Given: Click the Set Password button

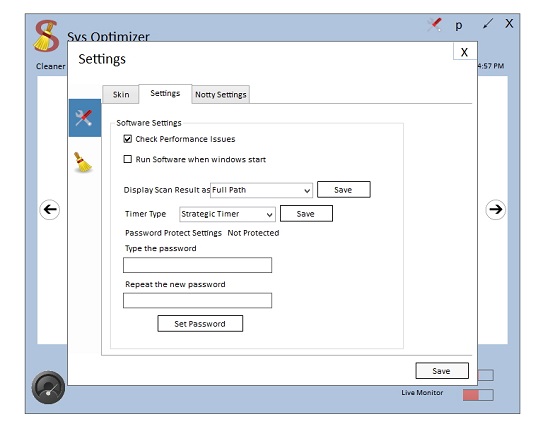Looking at the screenshot, I should (x=200, y=323).
